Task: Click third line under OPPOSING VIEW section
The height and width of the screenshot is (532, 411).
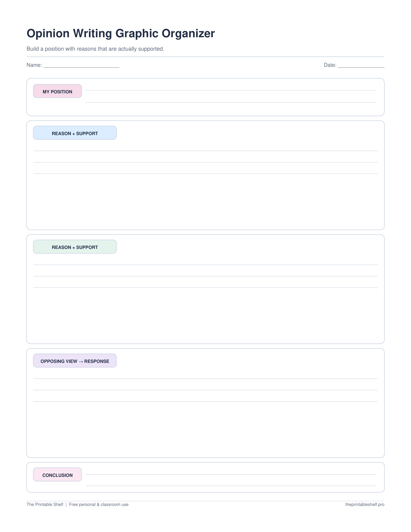Action: pos(205,401)
